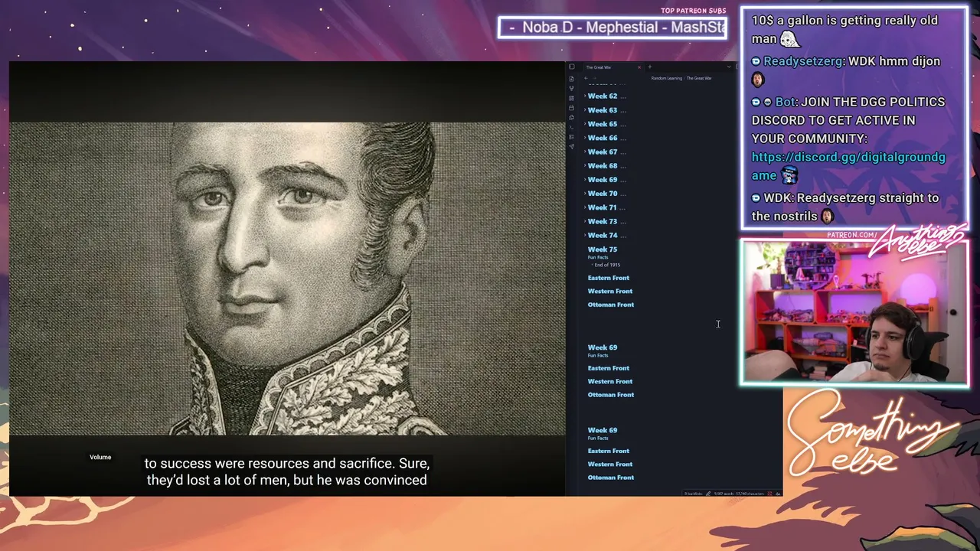Toggle the left sidebar in Obsidian

(571, 67)
